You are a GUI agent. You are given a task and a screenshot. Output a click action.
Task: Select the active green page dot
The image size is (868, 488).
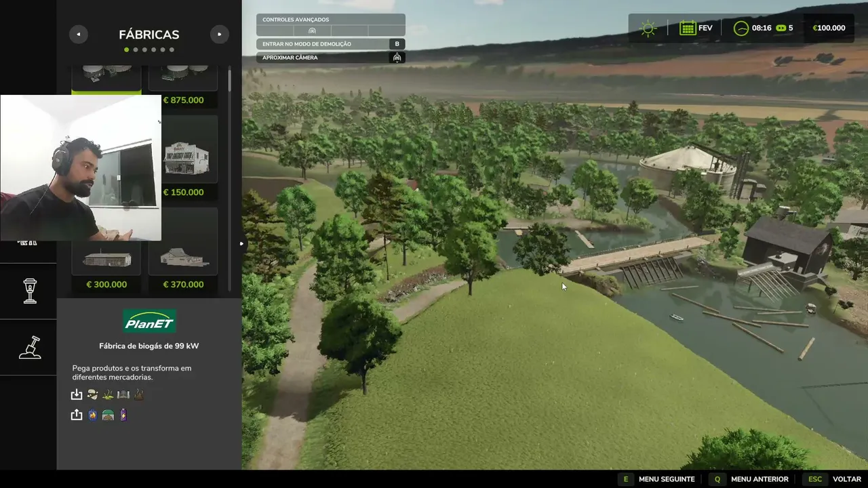(x=127, y=49)
